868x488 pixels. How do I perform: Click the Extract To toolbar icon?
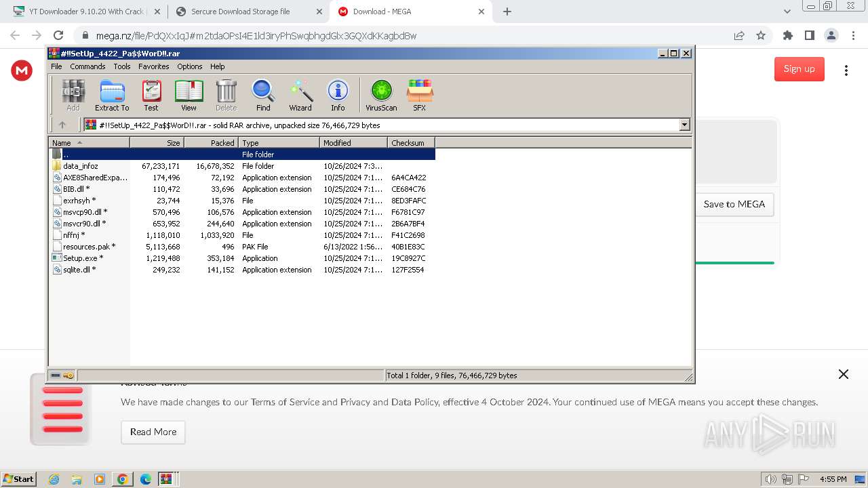click(112, 95)
